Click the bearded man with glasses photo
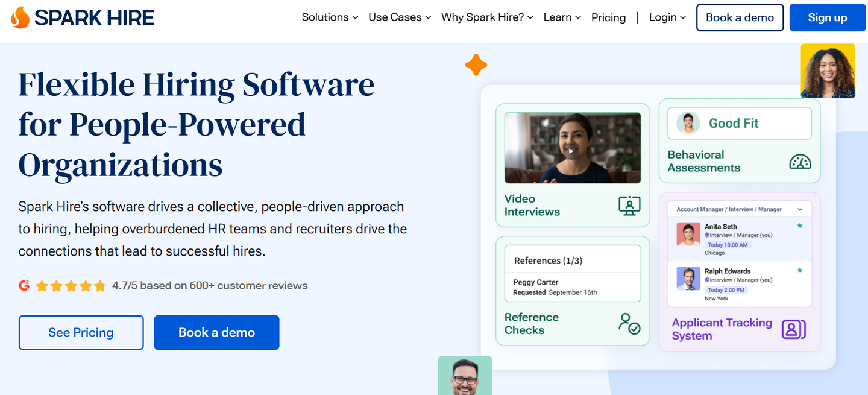This screenshot has height=395, width=868. (465, 376)
